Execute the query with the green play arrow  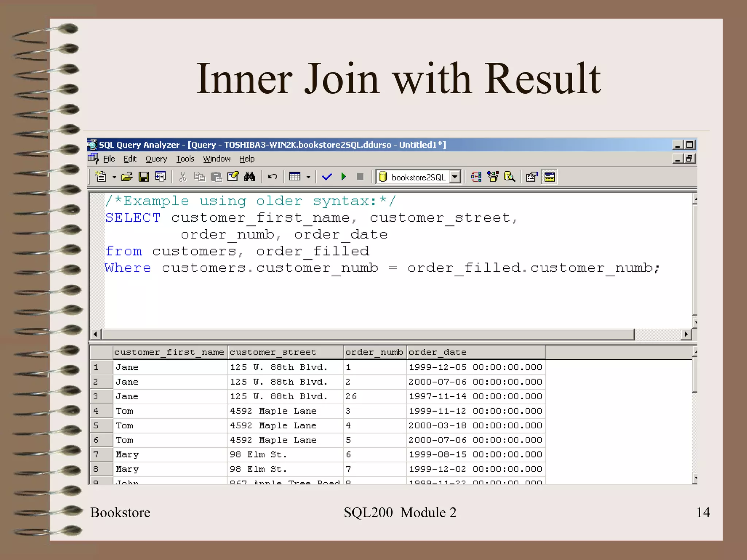tap(344, 177)
